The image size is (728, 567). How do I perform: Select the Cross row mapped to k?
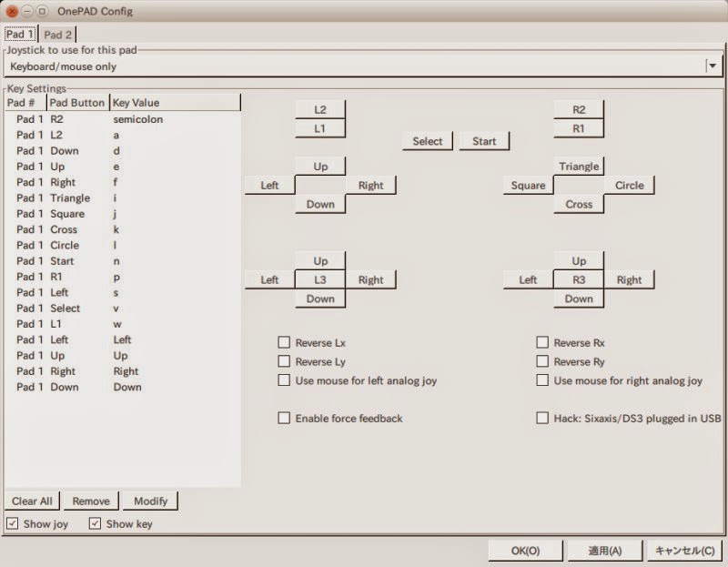pos(123,230)
